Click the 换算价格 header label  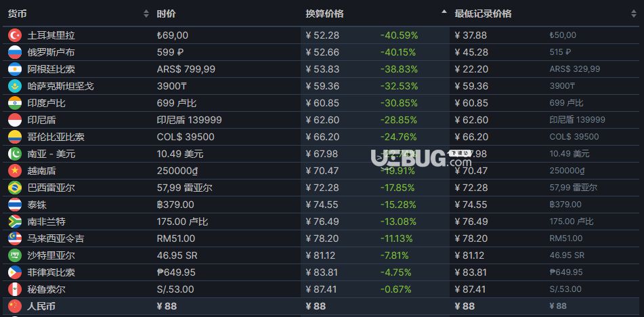324,14
